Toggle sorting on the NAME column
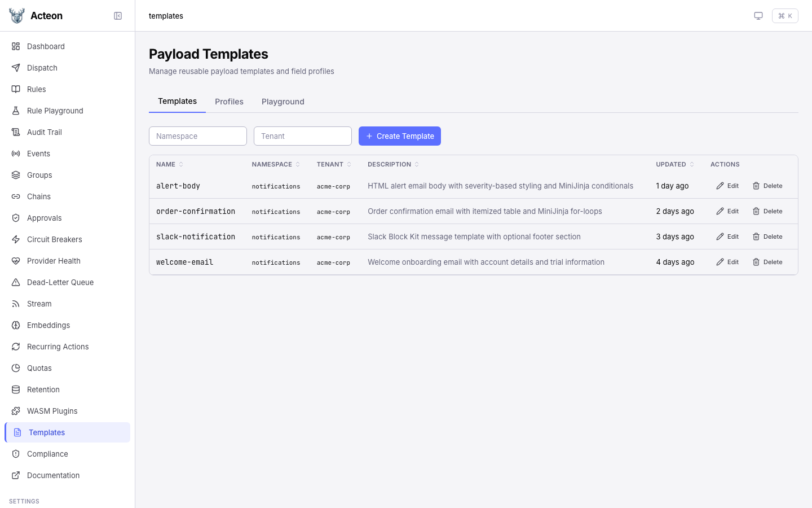This screenshot has width=812, height=508. click(x=181, y=164)
